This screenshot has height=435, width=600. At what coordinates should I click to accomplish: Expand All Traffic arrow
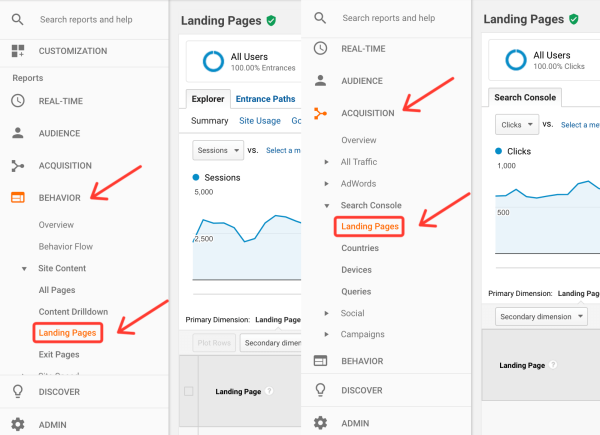click(x=326, y=162)
